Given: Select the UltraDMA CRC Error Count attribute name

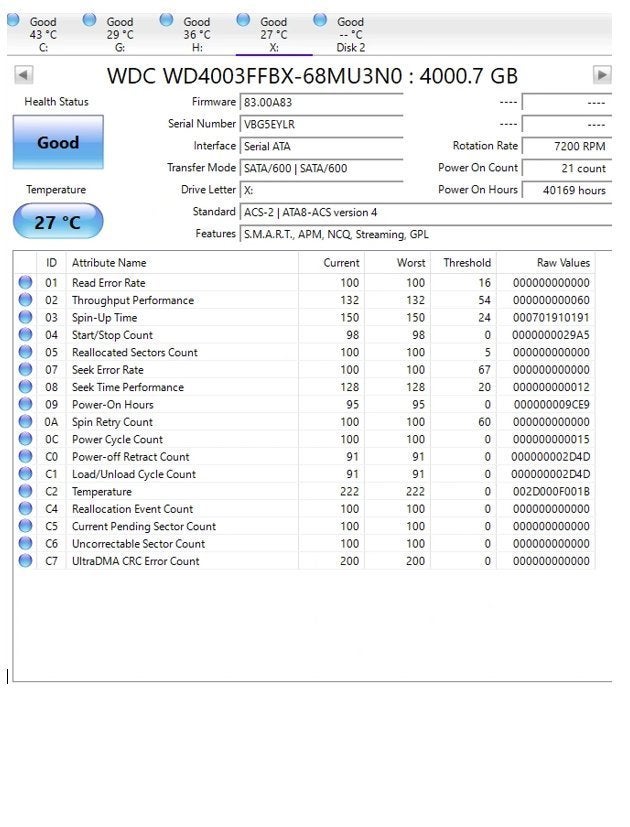Looking at the screenshot, I should point(136,561).
